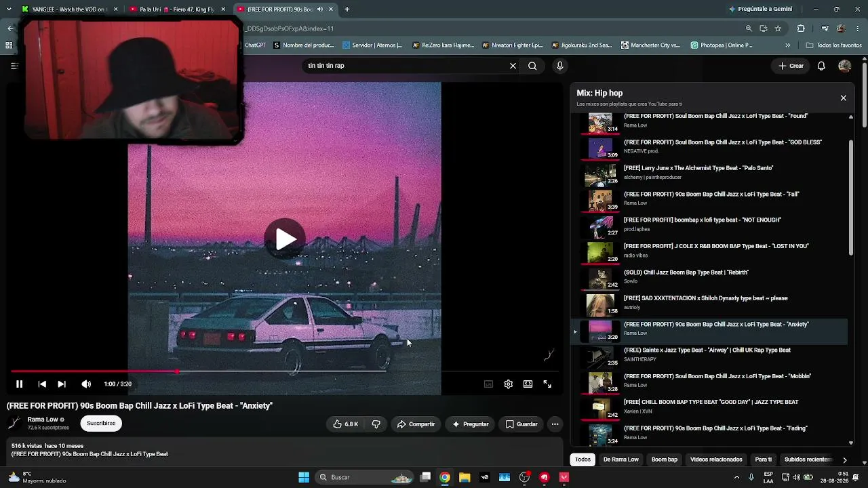Show hidden system tray icons
The width and height of the screenshot is (868, 488).
[737, 477]
